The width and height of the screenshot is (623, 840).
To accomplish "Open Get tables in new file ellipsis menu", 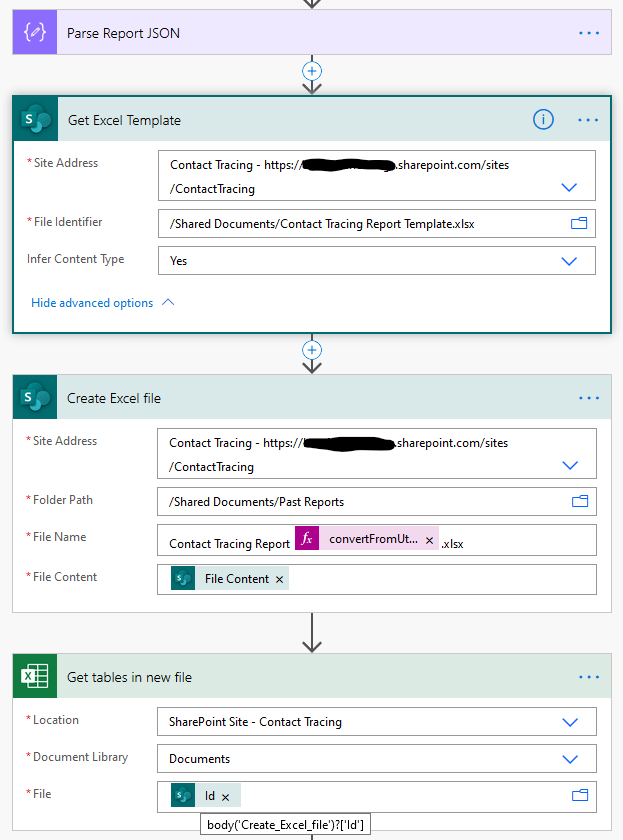I will tap(588, 677).
